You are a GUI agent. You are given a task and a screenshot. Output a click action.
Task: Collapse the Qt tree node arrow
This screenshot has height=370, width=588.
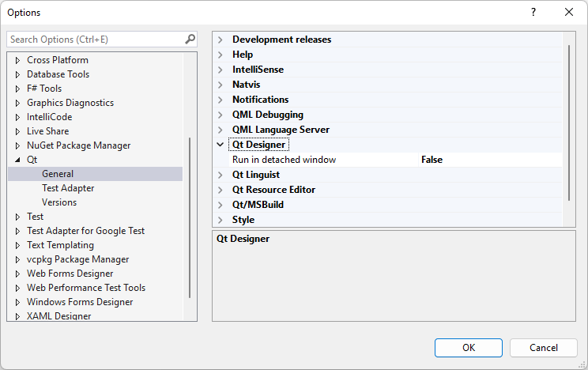point(17,160)
